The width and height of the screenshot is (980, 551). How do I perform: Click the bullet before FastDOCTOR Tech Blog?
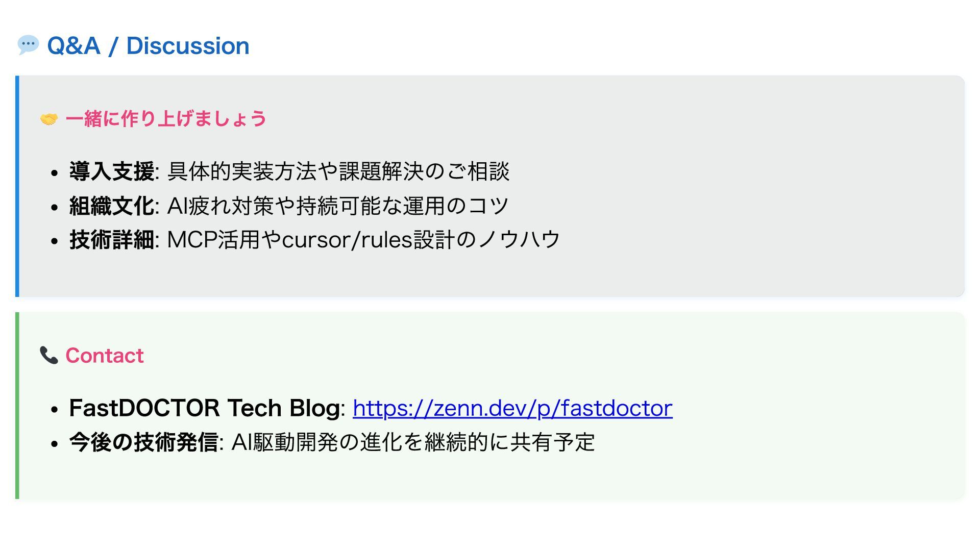coord(55,410)
